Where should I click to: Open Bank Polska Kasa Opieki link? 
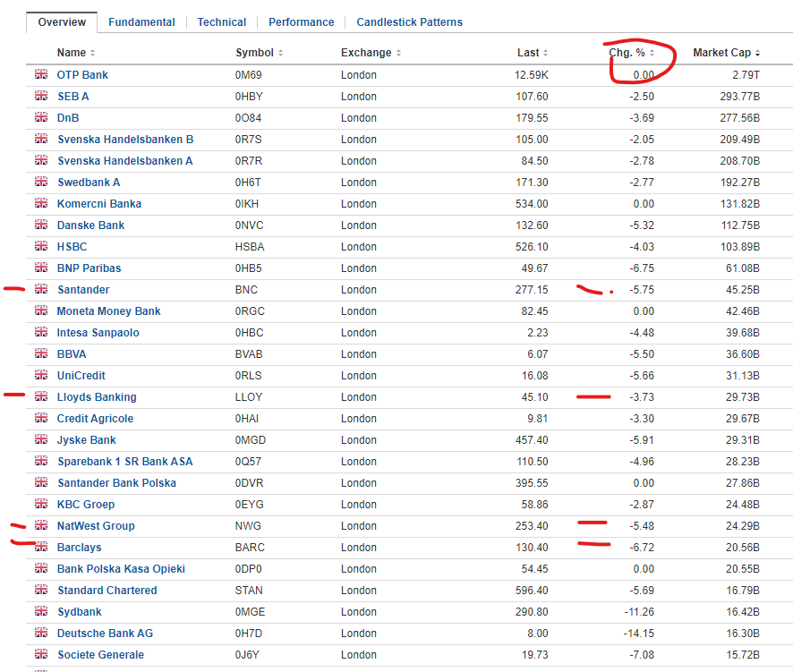121,569
